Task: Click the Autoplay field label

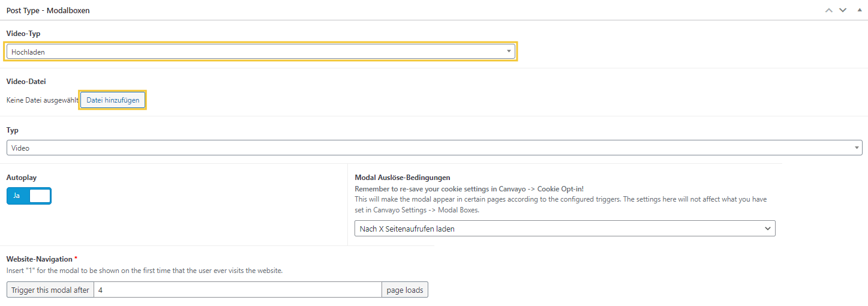Action: (x=21, y=178)
